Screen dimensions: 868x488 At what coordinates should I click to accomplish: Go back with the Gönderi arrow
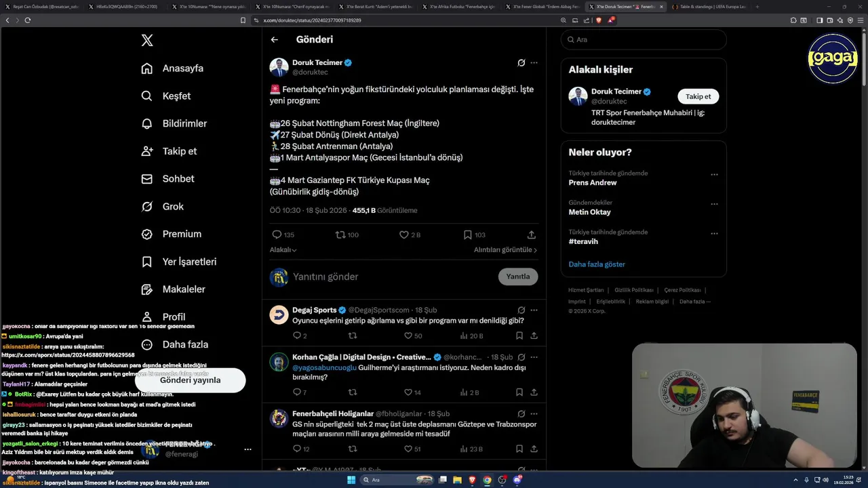coord(275,40)
